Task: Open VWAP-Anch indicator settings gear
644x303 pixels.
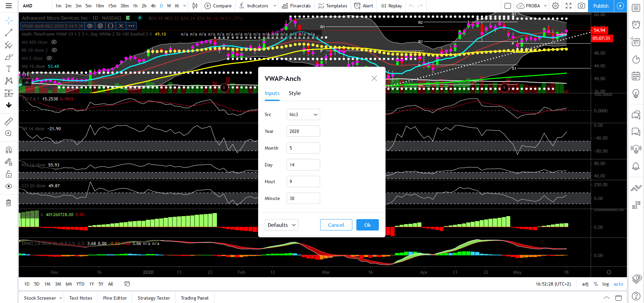Action: (x=100, y=26)
